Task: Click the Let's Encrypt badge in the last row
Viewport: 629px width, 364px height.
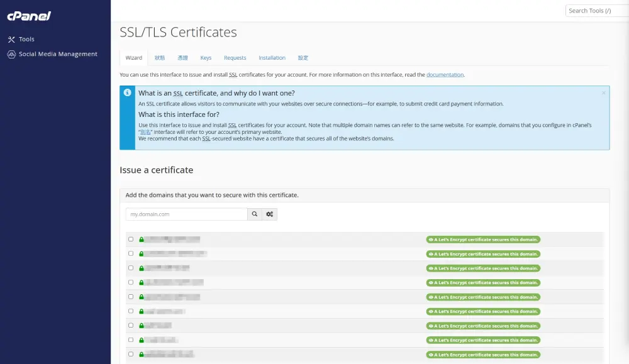Action: coord(483,355)
